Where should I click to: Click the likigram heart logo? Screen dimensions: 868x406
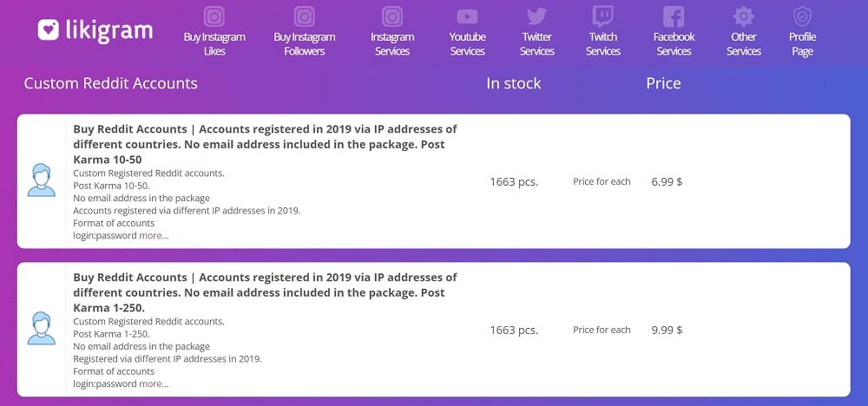(x=48, y=29)
